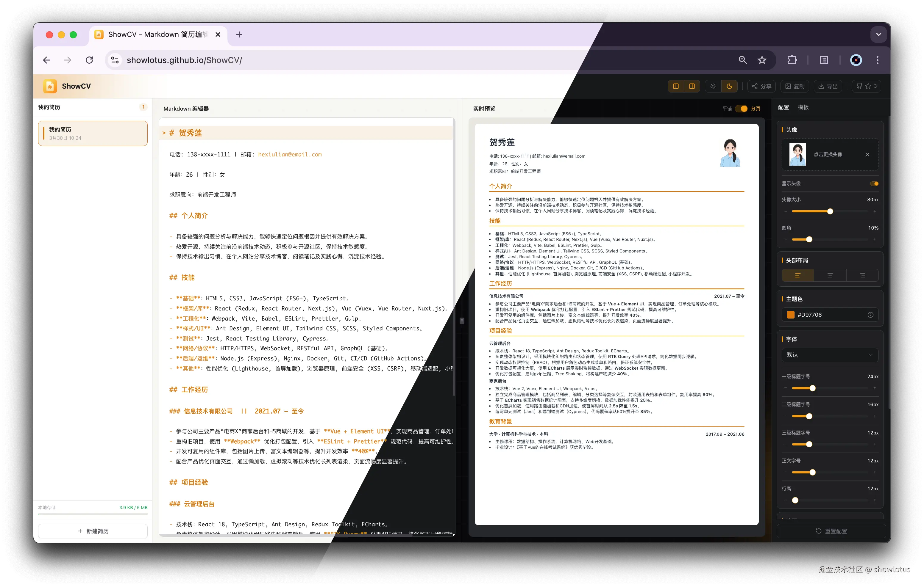Image resolution: width=924 pixels, height=587 pixels.
Task: Toggle the left sidebar panel icon
Action: pyautogui.click(x=676, y=86)
